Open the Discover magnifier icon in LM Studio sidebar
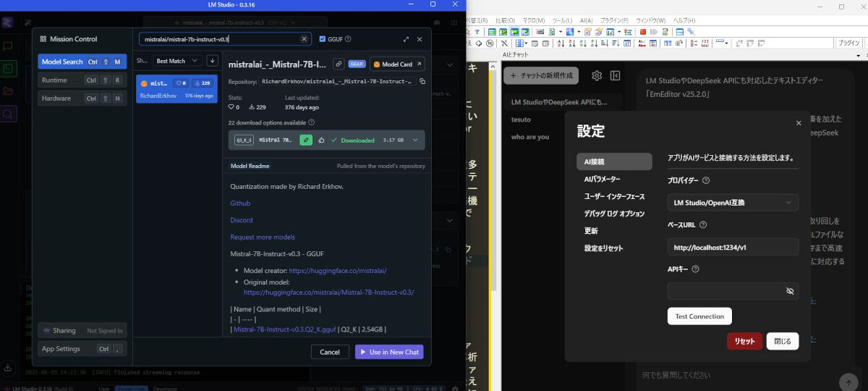This screenshot has height=391, width=868. point(8,114)
